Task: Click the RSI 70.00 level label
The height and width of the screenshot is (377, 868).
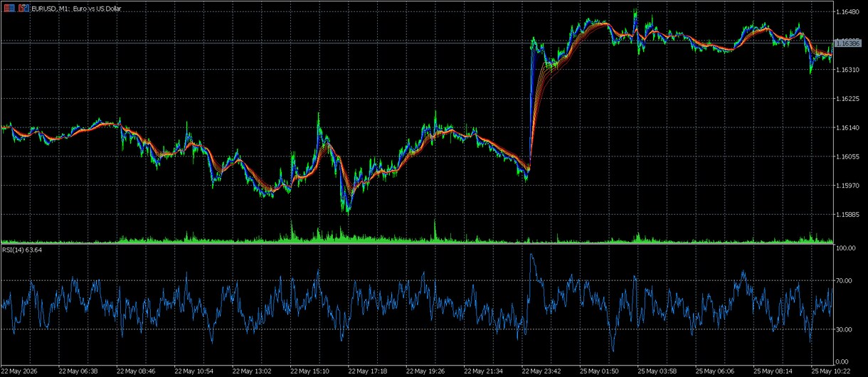Action: pos(845,281)
